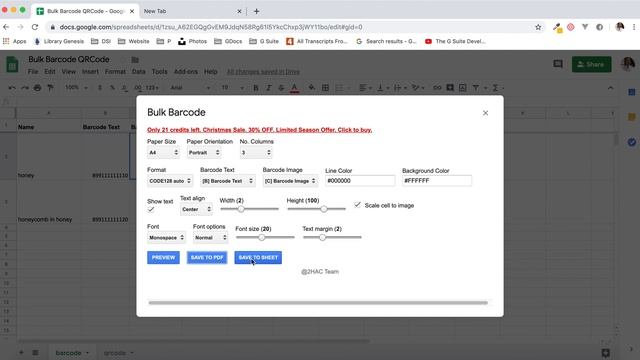Open the Help menu
The height and width of the screenshot is (360, 640).
pyautogui.click(x=211, y=71)
